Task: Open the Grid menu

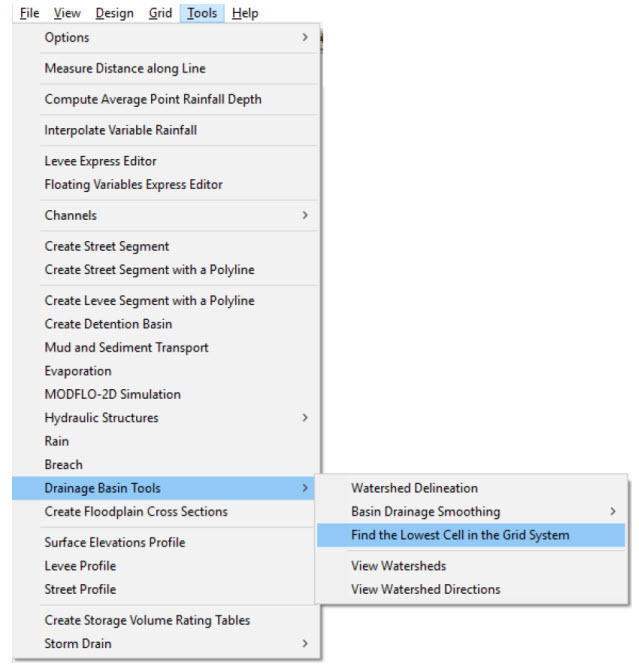Action: (x=160, y=13)
